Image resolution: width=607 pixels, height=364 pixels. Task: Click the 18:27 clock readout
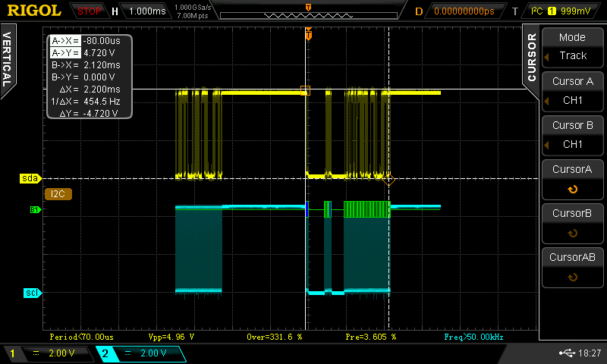click(590, 353)
